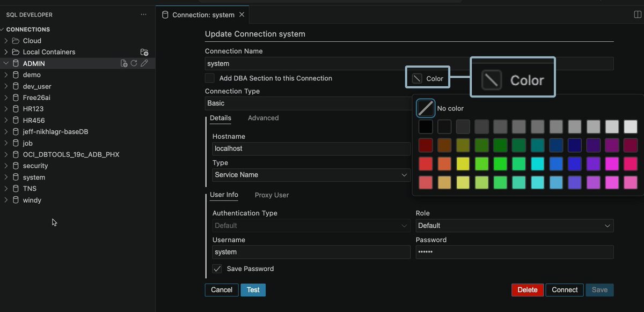The height and width of the screenshot is (312, 644).
Task: Choose the No color swatch
Action: coord(426,108)
